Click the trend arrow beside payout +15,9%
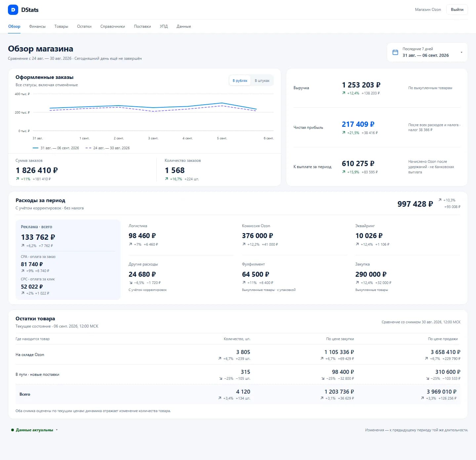This screenshot has width=476, height=460. click(x=344, y=172)
